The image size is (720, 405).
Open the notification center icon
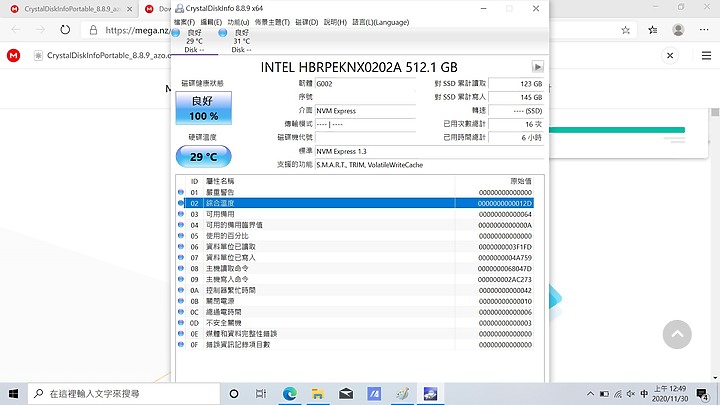pos(703,394)
